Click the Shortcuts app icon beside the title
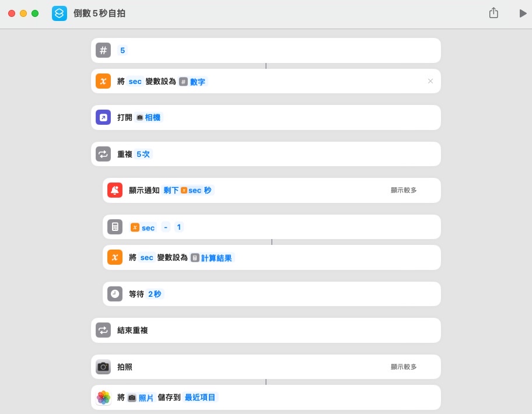 [60, 13]
